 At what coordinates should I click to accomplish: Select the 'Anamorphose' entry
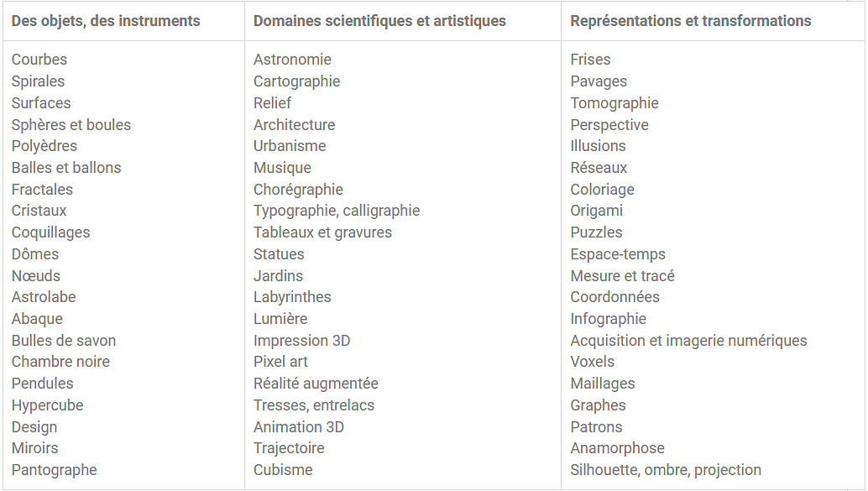tap(617, 448)
